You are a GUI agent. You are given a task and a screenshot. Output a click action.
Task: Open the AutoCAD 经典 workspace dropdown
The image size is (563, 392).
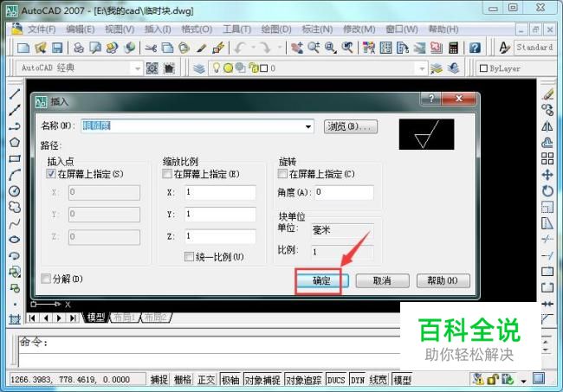click(x=138, y=68)
